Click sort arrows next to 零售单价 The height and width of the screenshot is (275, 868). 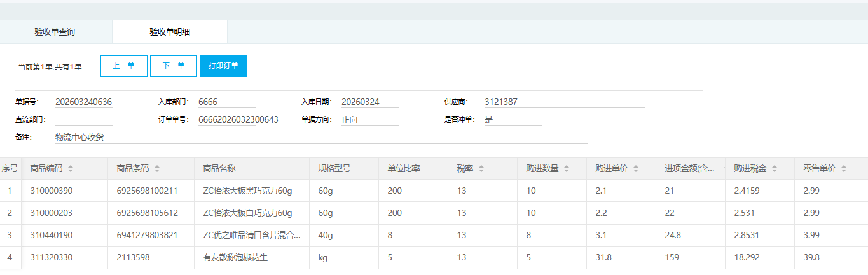click(844, 169)
